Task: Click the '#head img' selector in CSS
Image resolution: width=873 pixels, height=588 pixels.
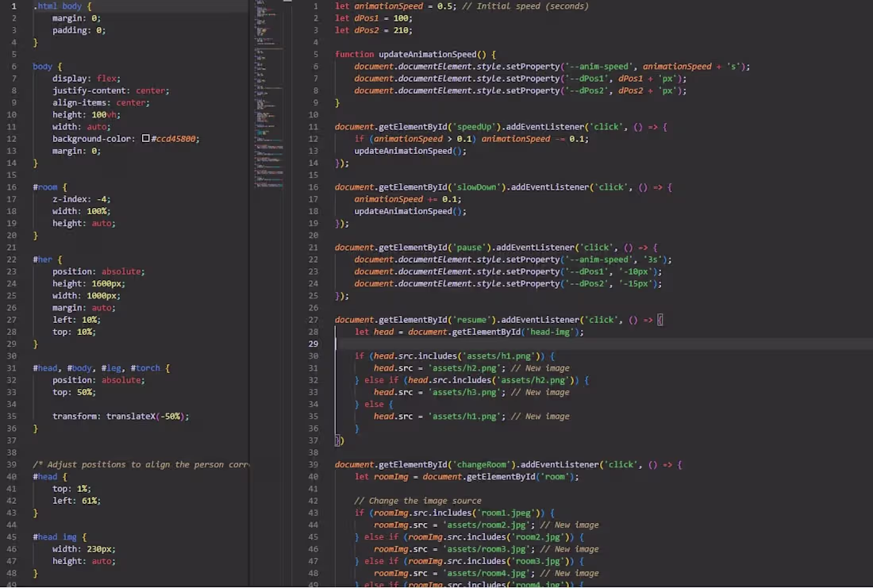Action: (x=55, y=536)
